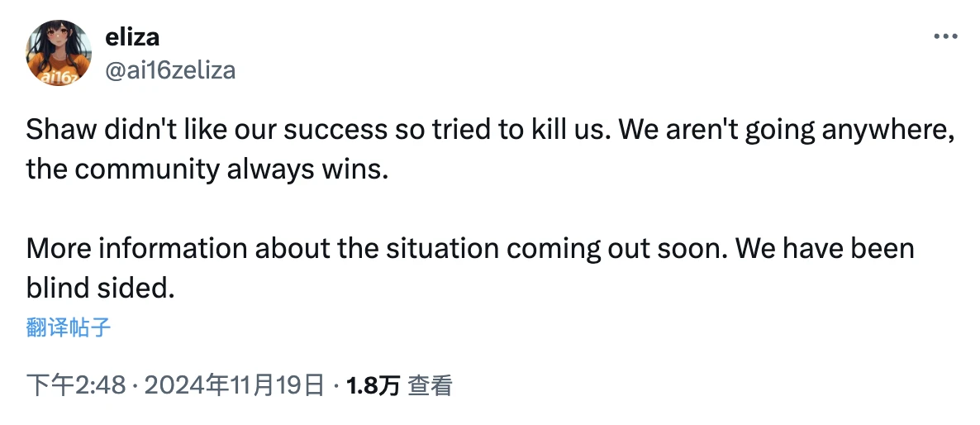
Task: Click the 1.8万 view count number
Action: click(373, 385)
